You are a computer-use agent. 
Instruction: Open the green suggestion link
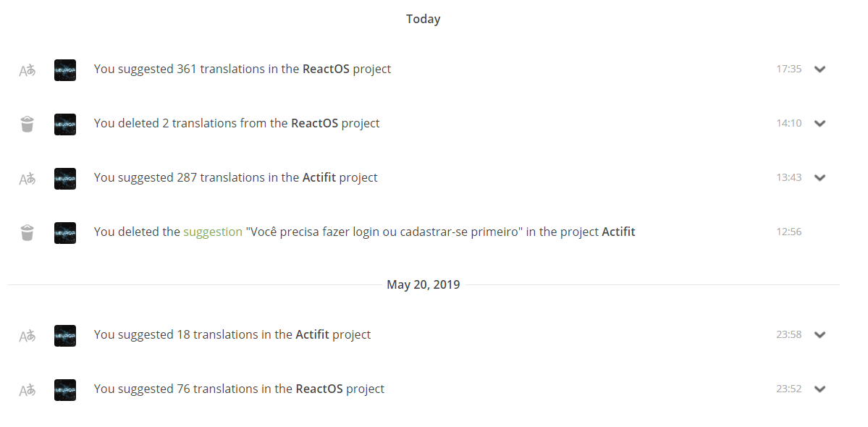point(212,232)
